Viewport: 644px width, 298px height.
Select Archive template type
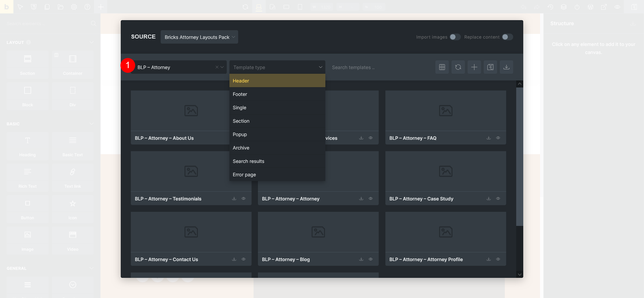[277, 148]
